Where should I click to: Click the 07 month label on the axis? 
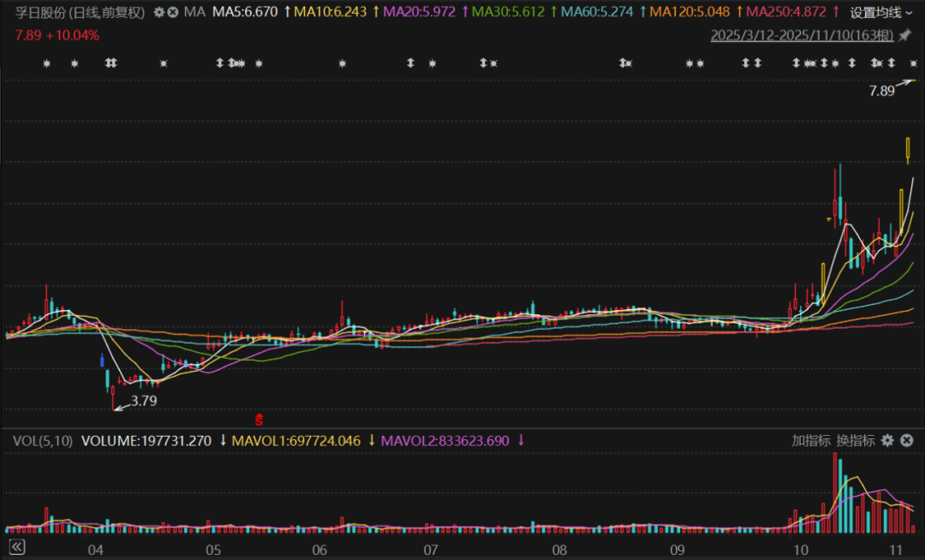(431, 550)
